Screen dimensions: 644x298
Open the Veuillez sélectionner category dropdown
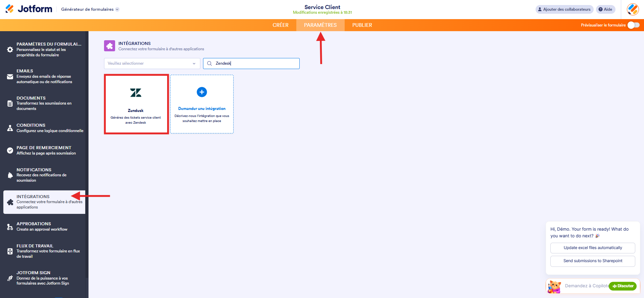click(x=152, y=63)
